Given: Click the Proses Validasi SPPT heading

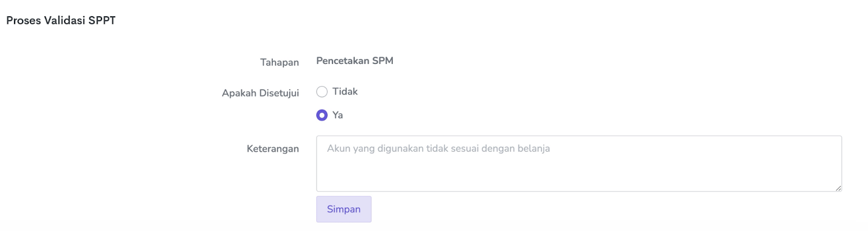Looking at the screenshot, I should [x=61, y=21].
